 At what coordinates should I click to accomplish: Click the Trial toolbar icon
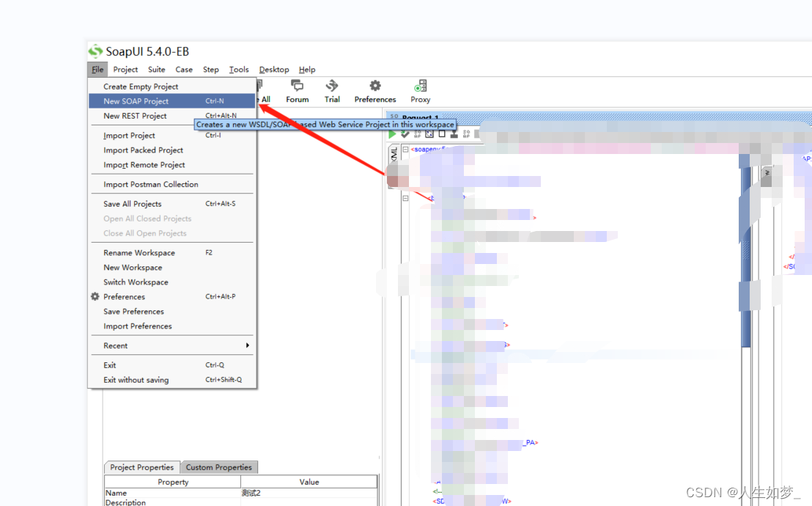332,91
